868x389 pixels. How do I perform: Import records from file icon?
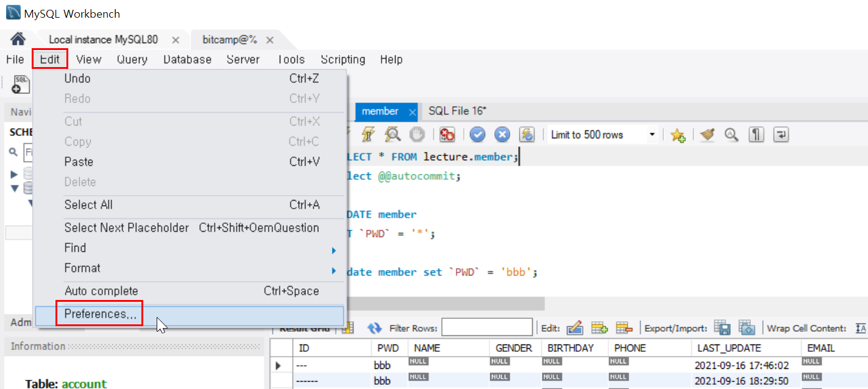(x=747, y=328)
